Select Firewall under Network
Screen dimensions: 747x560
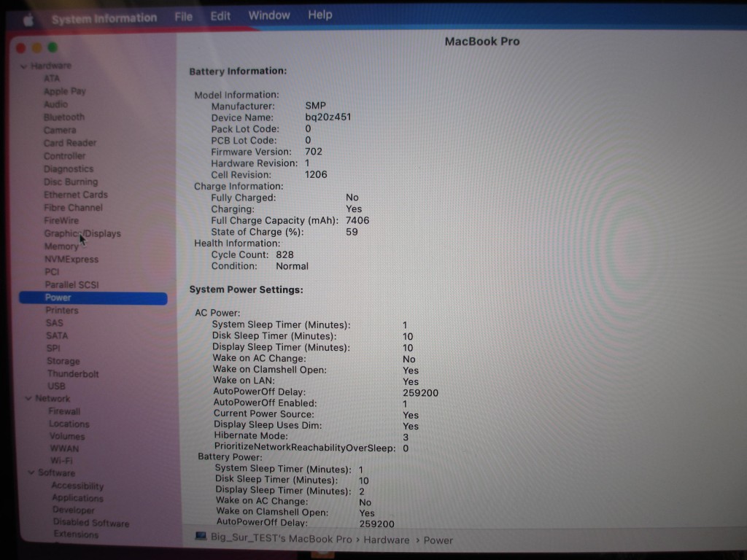pos(64,411)
